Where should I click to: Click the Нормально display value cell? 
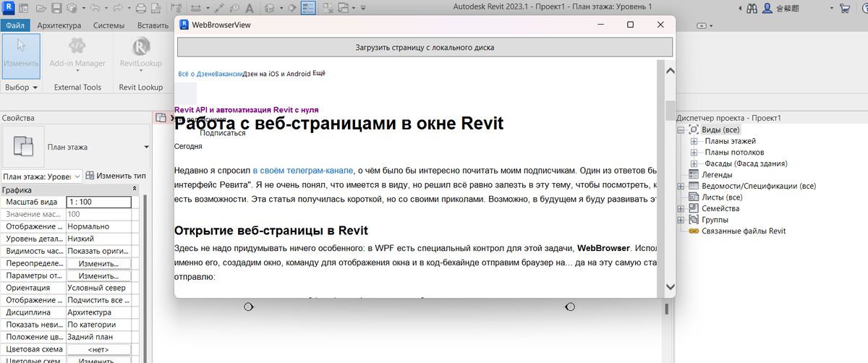point(98,227)
